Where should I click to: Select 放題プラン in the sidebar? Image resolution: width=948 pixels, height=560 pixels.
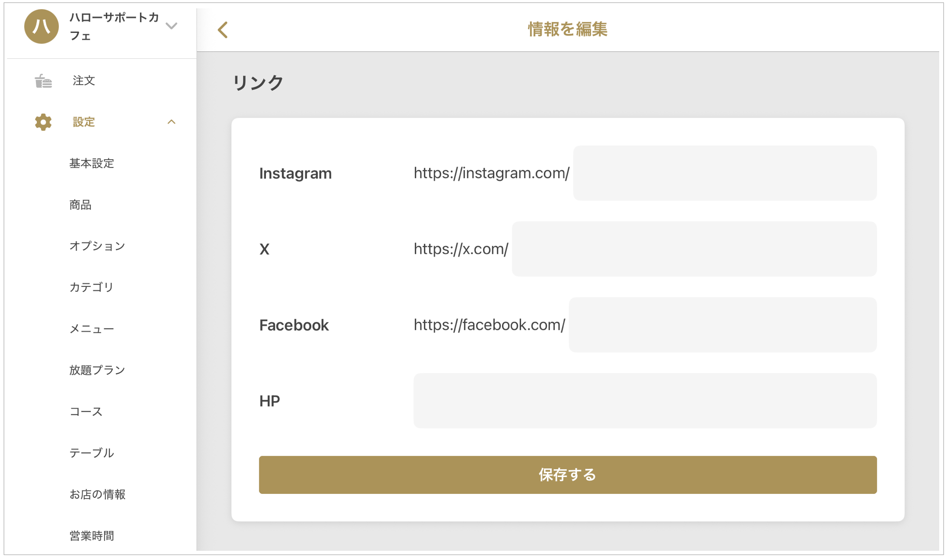pyautogui.click(x=97, y=370)
